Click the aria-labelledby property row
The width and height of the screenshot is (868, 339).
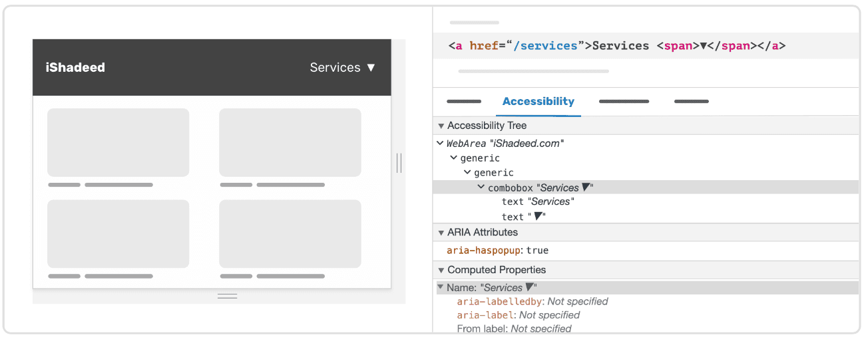click(532, 302)
